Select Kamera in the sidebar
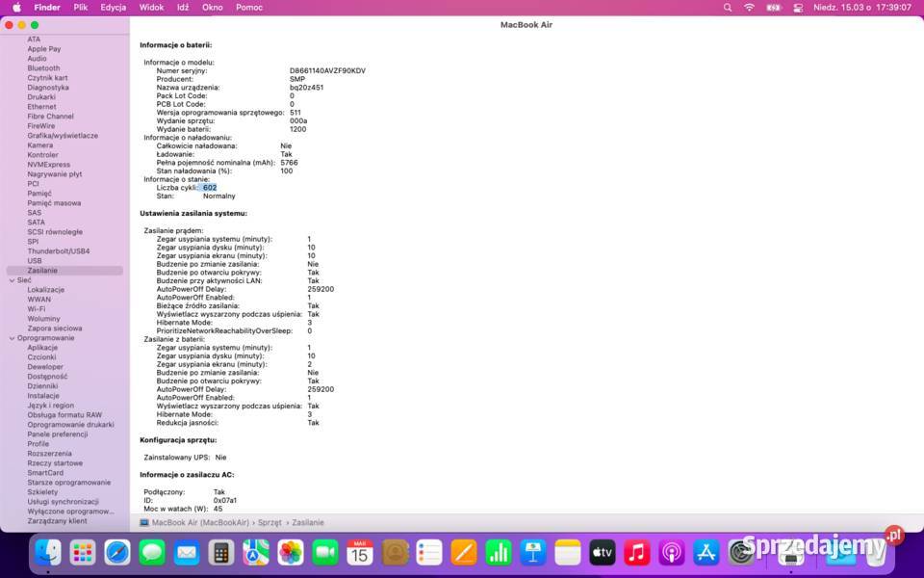This screenshot has width=924, height=578. pos(40,145)
